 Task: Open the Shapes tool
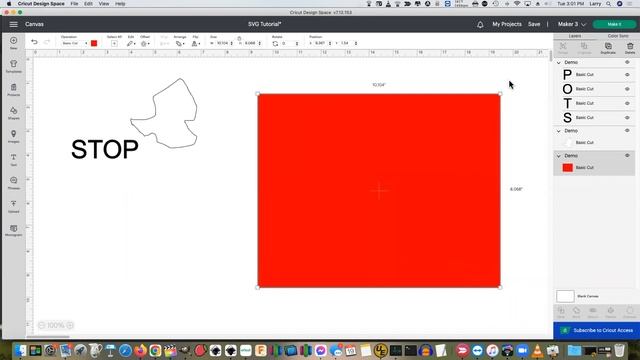click(13, 113)
